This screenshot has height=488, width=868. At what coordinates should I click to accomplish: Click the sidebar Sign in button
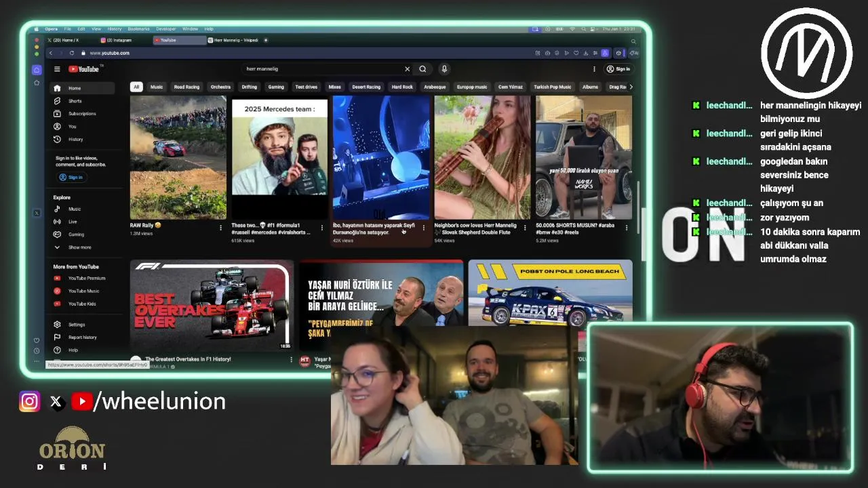point(71,178)
